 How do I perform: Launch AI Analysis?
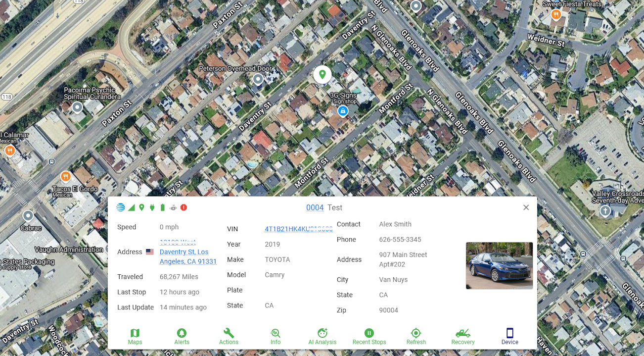tap(322, 336)
